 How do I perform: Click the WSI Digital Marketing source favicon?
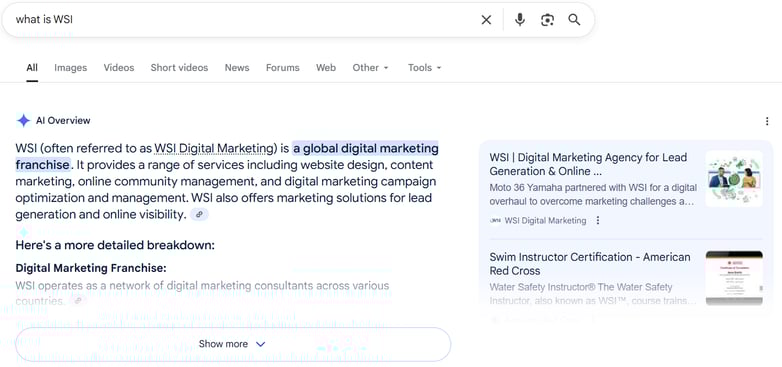[x=495, y=220]
